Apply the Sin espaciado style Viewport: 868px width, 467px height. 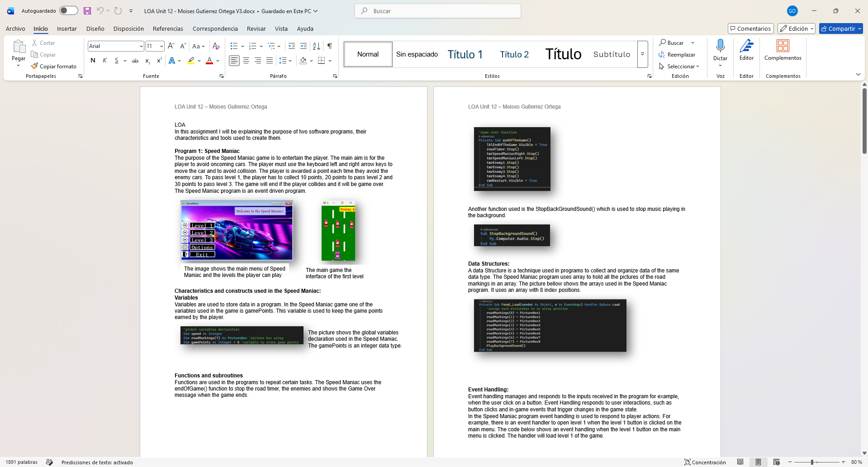pos(417,54)
